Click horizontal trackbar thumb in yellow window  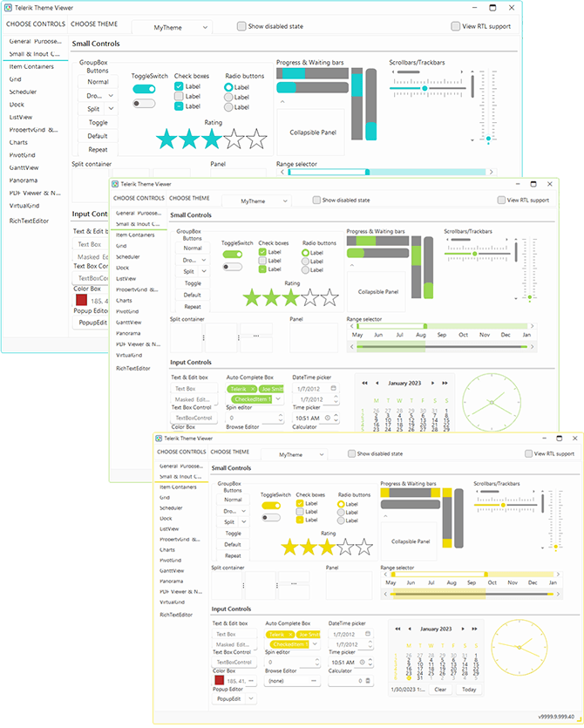pos(503,505)
